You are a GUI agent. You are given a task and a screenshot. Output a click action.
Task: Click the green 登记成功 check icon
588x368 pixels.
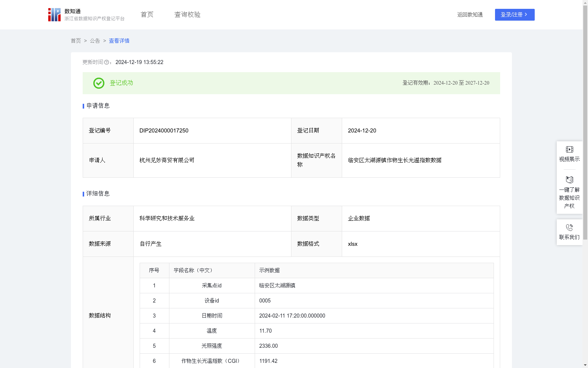coord(98,83)
